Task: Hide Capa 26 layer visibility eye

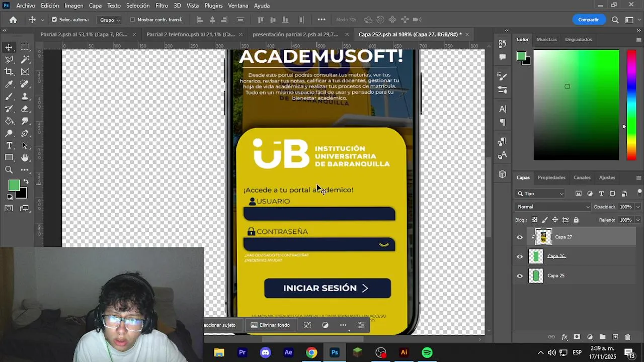Action: pos(520,256)
